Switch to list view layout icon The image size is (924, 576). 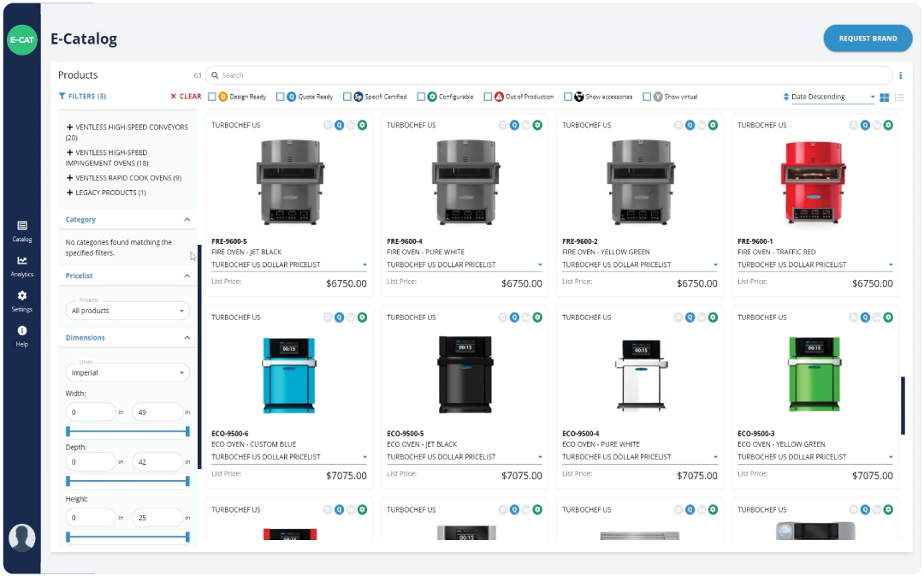coord(899,98)
